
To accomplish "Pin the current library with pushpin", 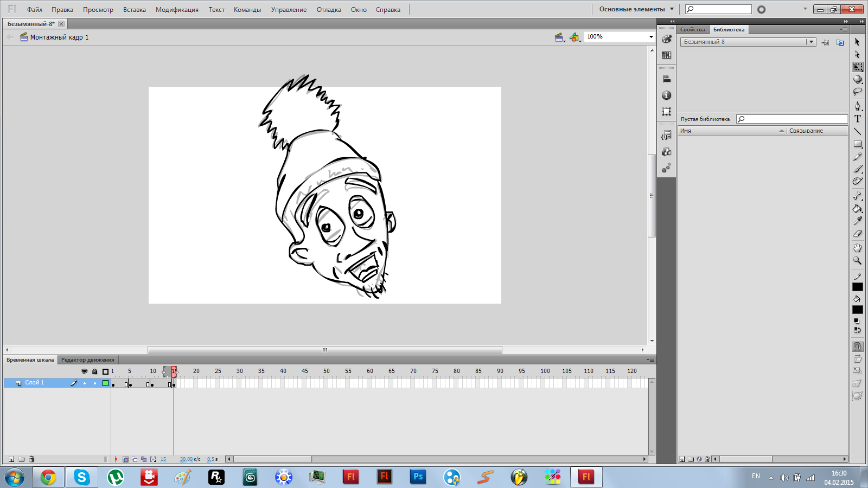I will point(825,42).
